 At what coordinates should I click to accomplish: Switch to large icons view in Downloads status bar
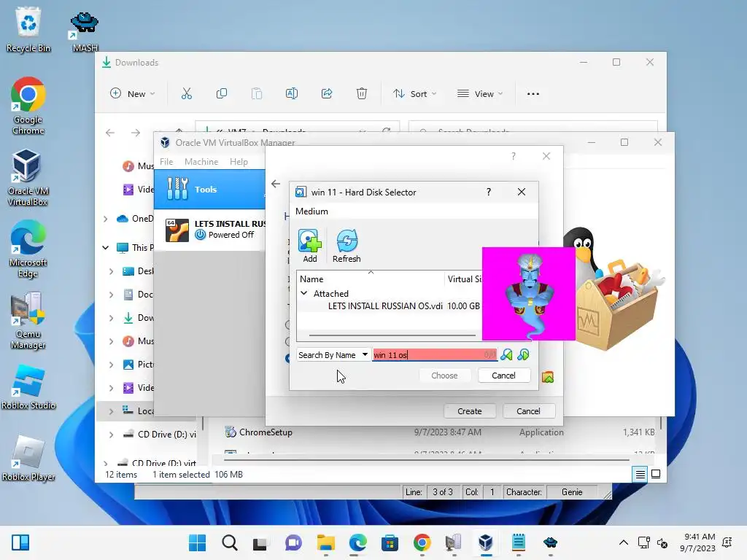[656, 474]
